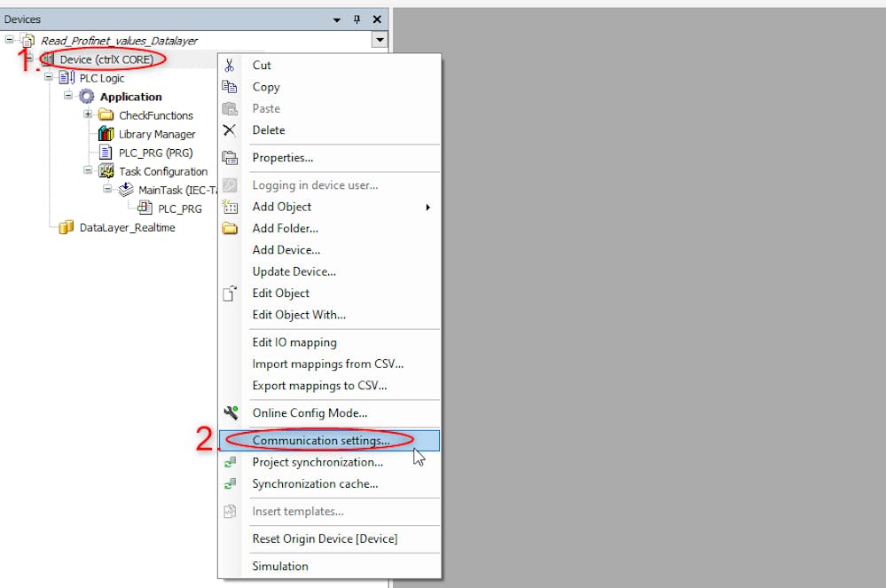Select Application tree item

[x=130, y=97]
